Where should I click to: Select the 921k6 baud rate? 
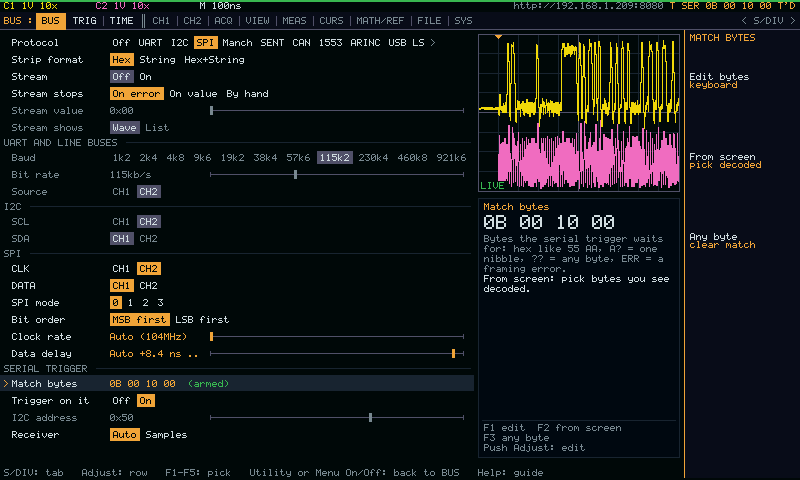(x=451, y=158)
